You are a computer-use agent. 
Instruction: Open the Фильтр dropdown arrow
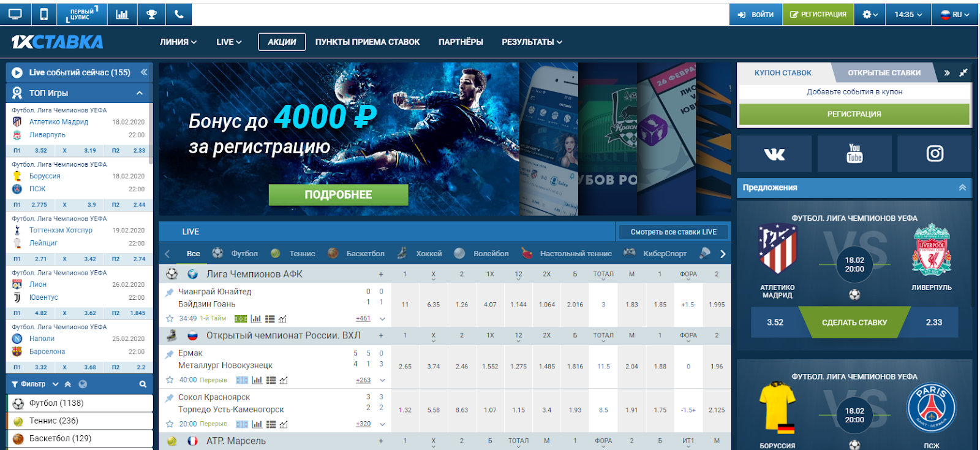point(55,384)
